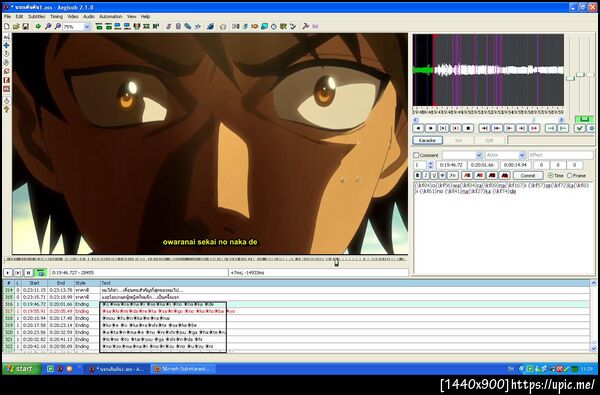Viewport: 600px width, 395px height.
Task: Open the style dropdown beside Comment
Action: [x=479, y=155]
